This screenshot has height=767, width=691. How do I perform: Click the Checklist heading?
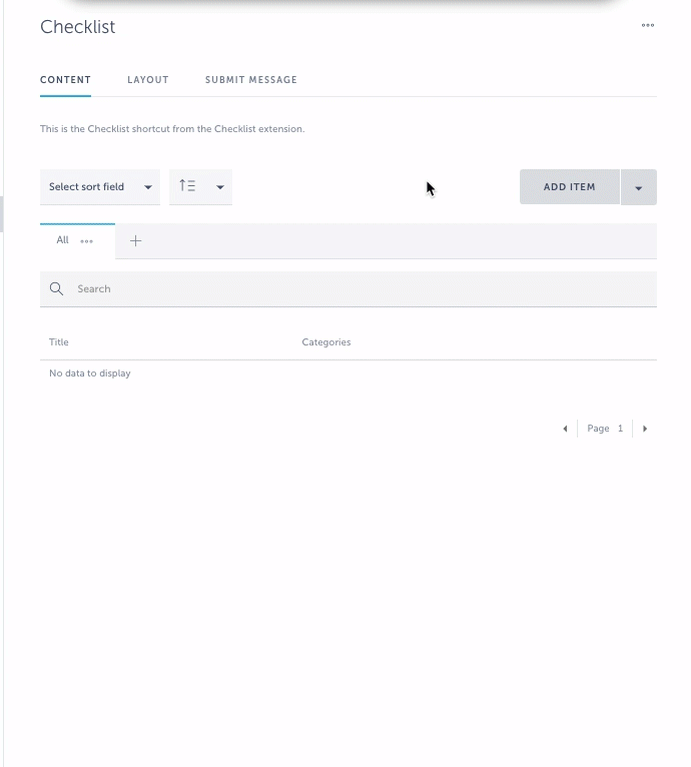[x=78, y=27]
